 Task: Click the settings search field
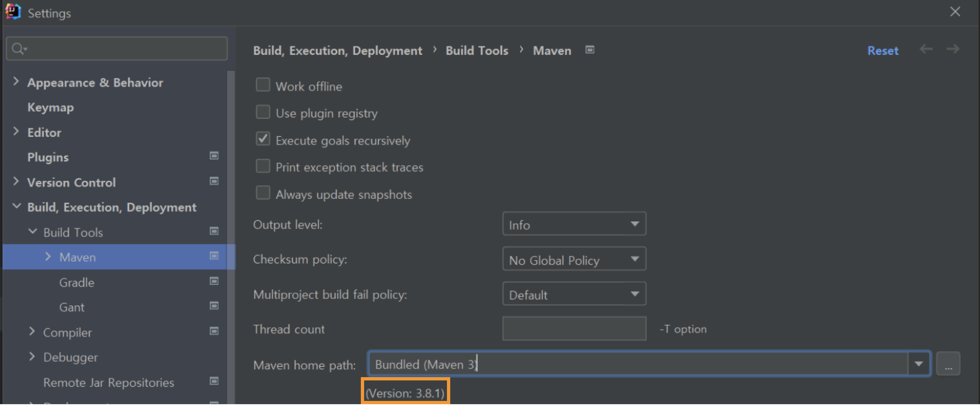pos(117,49)
